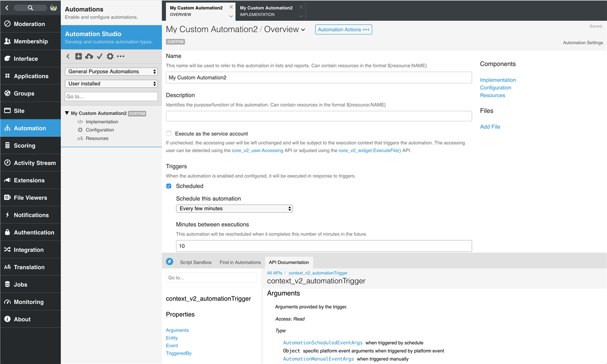Click the plus icon to add automation
The image size is (607, 364).
(79, 56)
